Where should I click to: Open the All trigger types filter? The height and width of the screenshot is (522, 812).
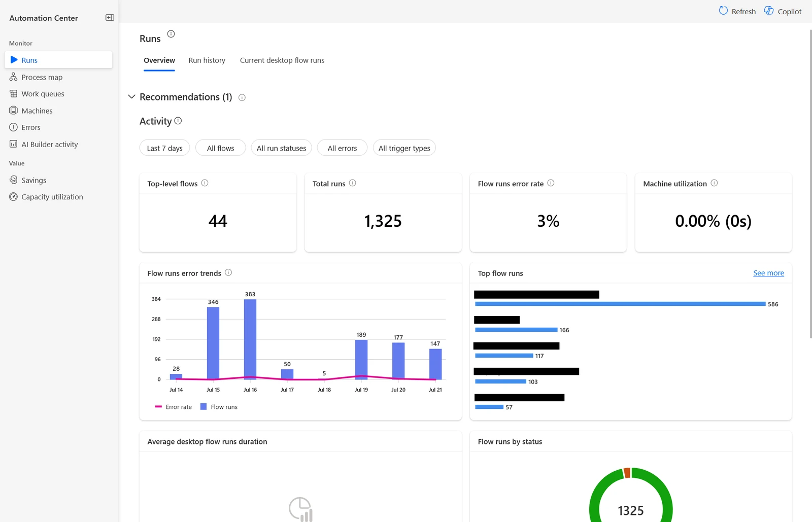tap(404, 148)
